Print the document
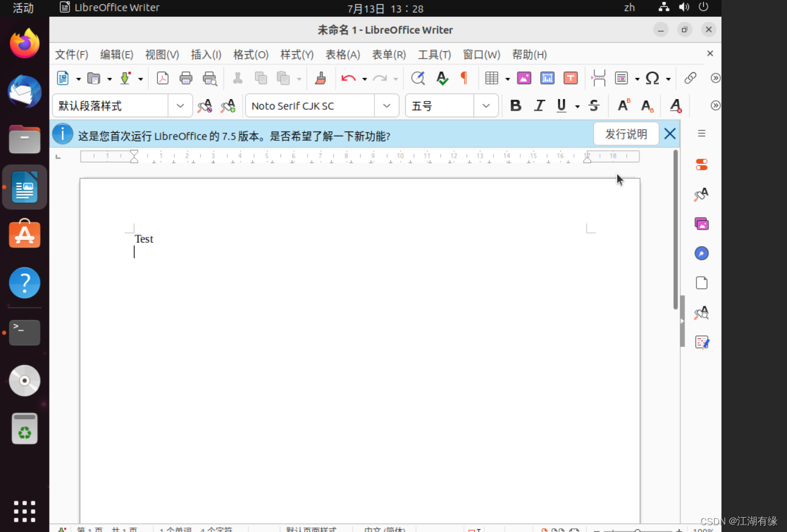This screenshot has width=787, height=532. (x=186, y=78)
